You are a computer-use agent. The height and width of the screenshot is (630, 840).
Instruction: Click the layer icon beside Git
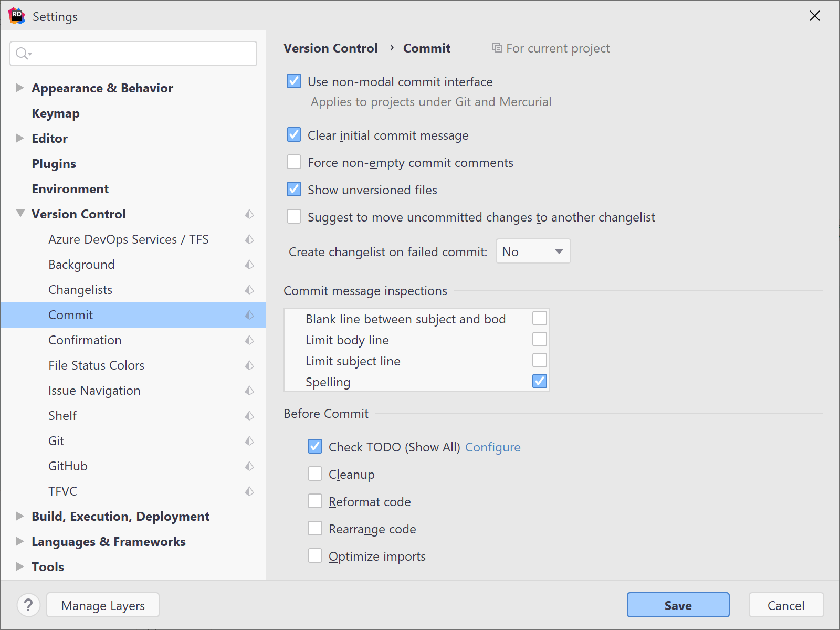point(249,441)
